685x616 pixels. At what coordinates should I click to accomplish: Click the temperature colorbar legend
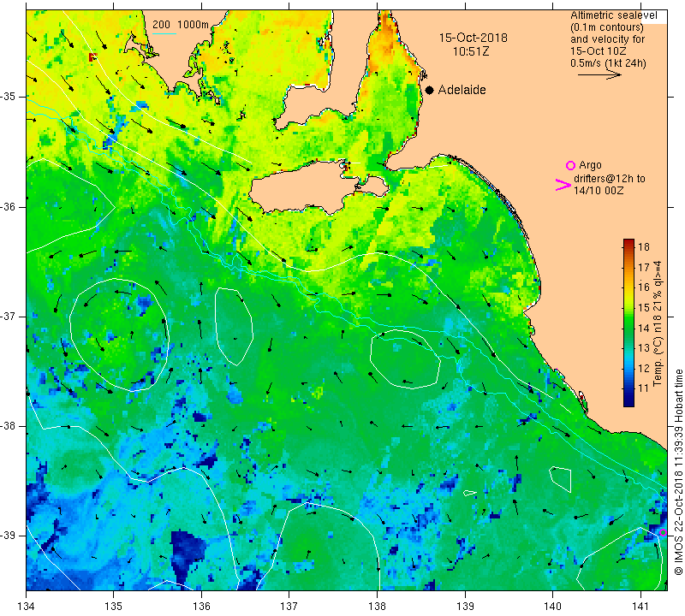click(628, 323)
